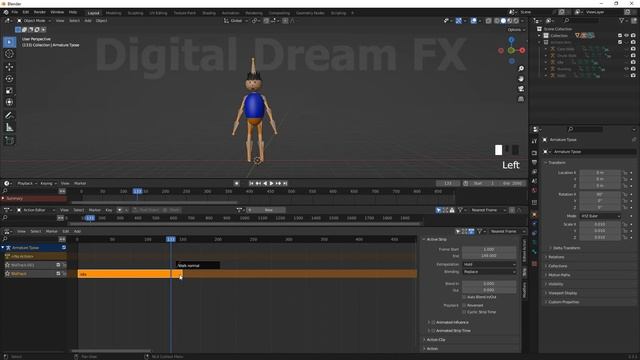Collapse the Armature Tpose NLA channel

pos(3,248)
